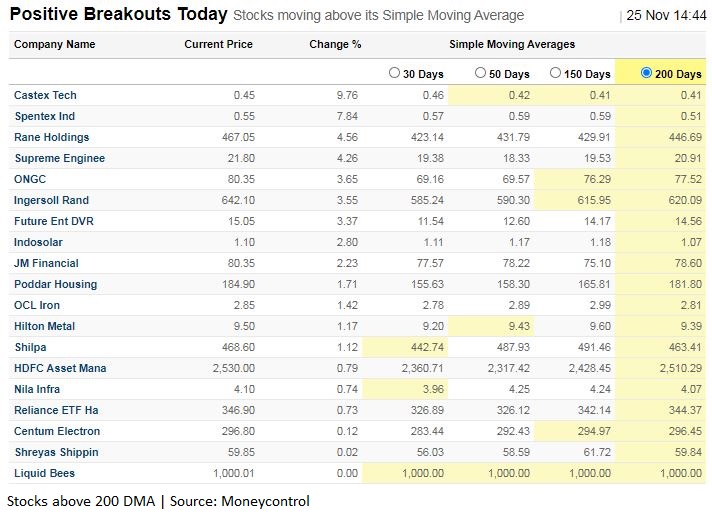
Task: Open the Spentex Ind company link
Action: click(45, 116)
